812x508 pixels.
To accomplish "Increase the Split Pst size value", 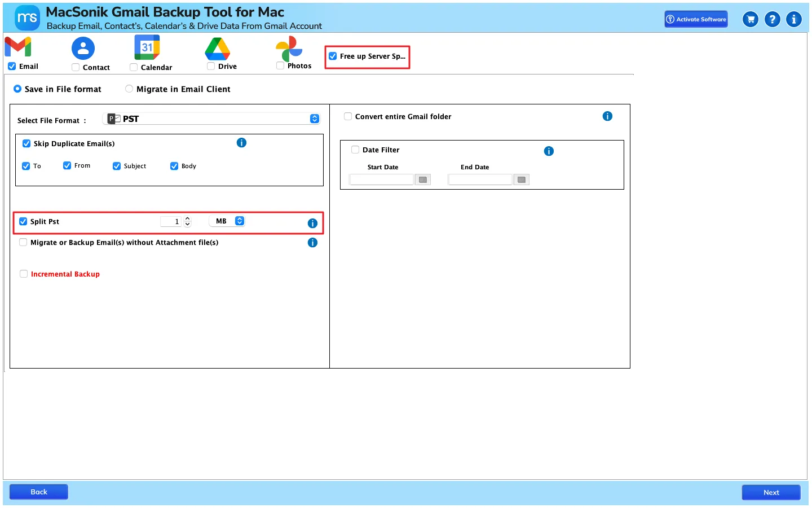I will coord(188,219).
